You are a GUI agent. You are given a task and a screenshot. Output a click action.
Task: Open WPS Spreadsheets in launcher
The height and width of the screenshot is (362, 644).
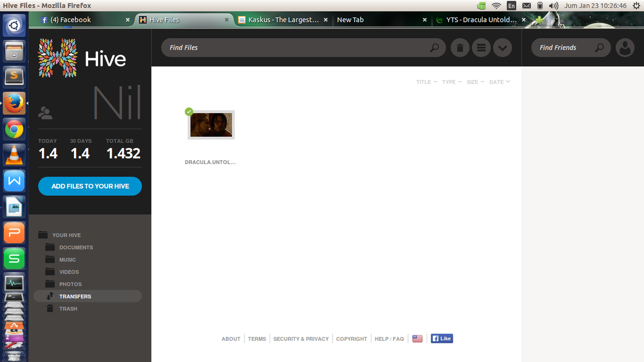pyautogui.click(x=14, y=259)
